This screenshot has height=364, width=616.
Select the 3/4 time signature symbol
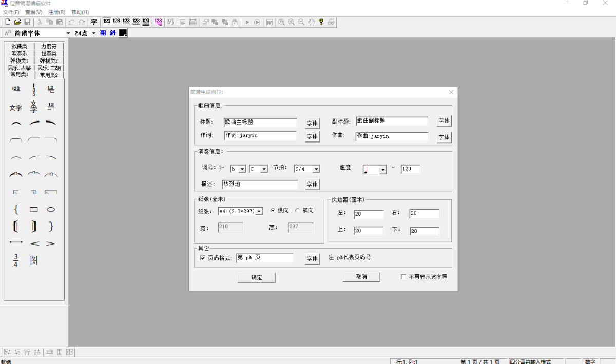pos(16,260)
